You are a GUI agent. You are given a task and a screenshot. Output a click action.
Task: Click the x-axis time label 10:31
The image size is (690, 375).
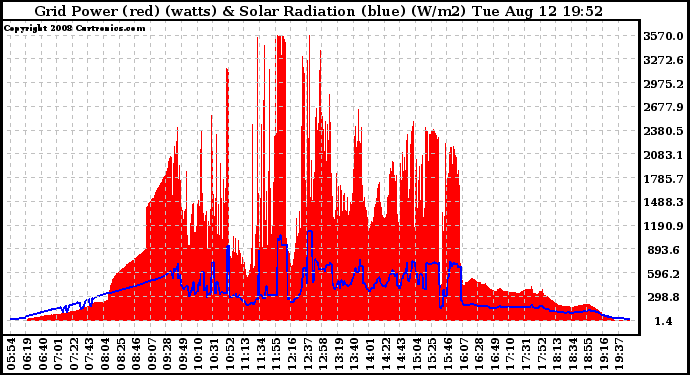coord(214,354)
